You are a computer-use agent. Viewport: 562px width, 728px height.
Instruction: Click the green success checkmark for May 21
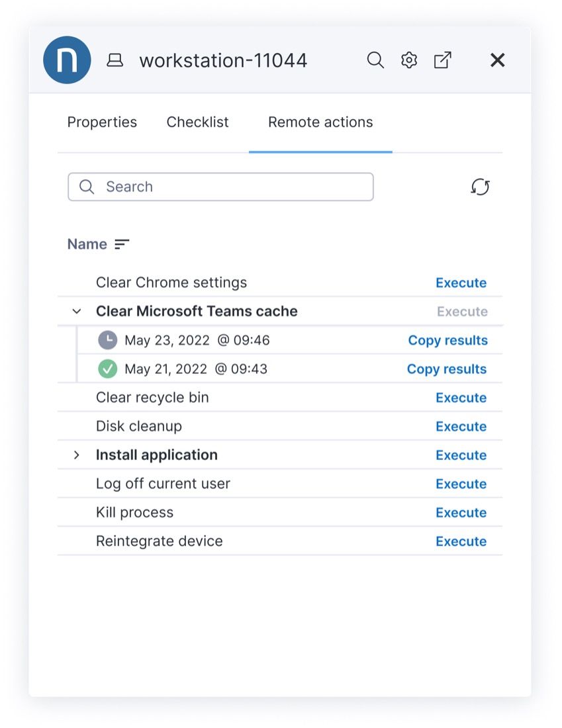pos(107,369)
